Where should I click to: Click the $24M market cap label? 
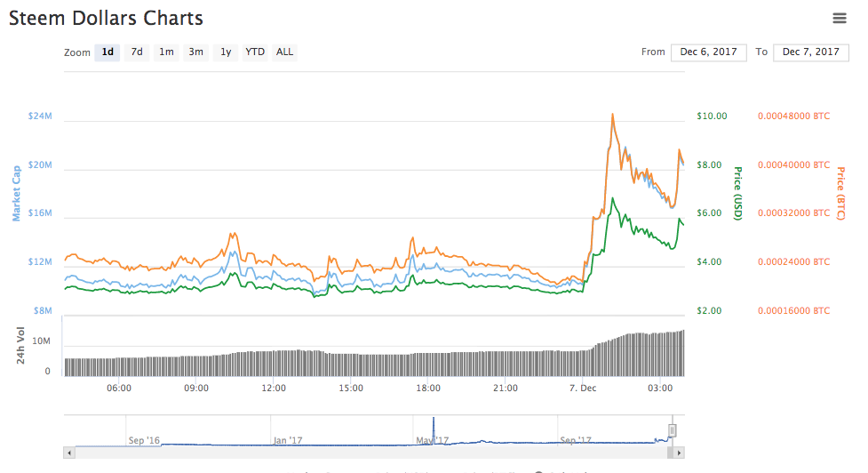(40, 116)
